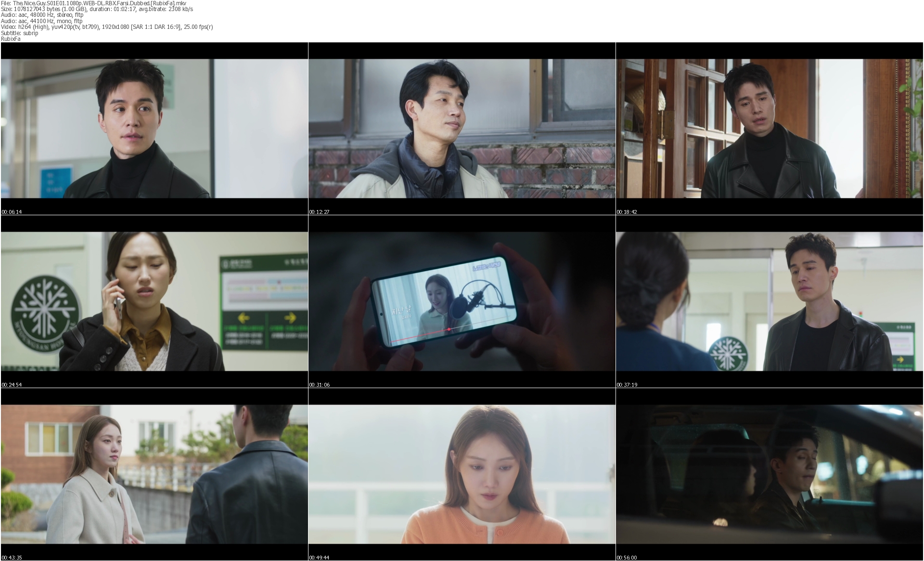Select the frame of the man by the brick wall
924x561 pixels.
click(462, 129)
